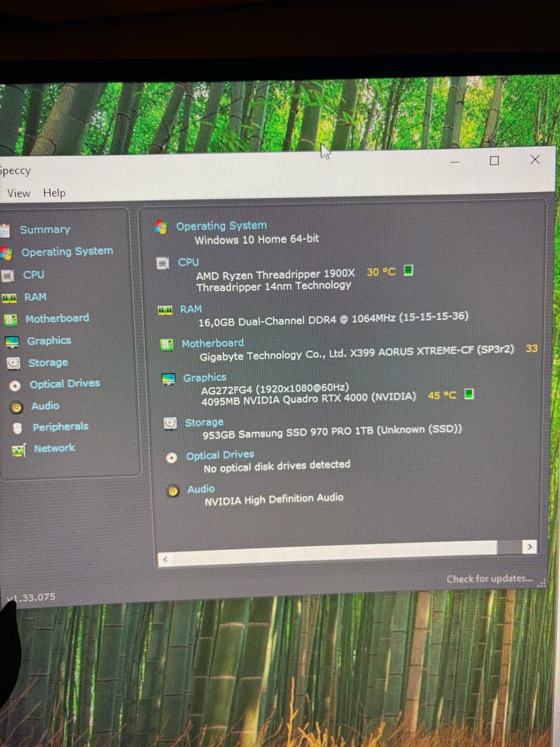This screenshot has height=747, width=560.
Task: Click AMD Ryzen Threadripper 1900X text
Action: point(275,274)
